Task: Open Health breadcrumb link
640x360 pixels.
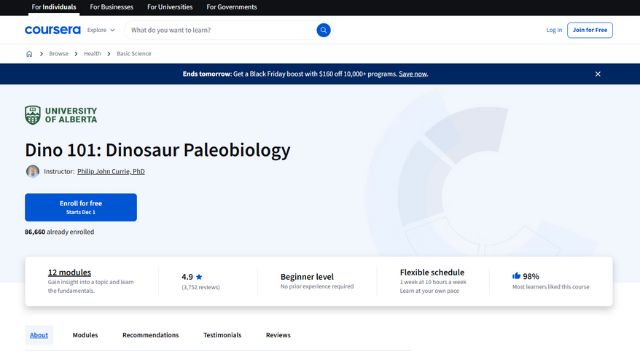Action: [x=92, y=53]
